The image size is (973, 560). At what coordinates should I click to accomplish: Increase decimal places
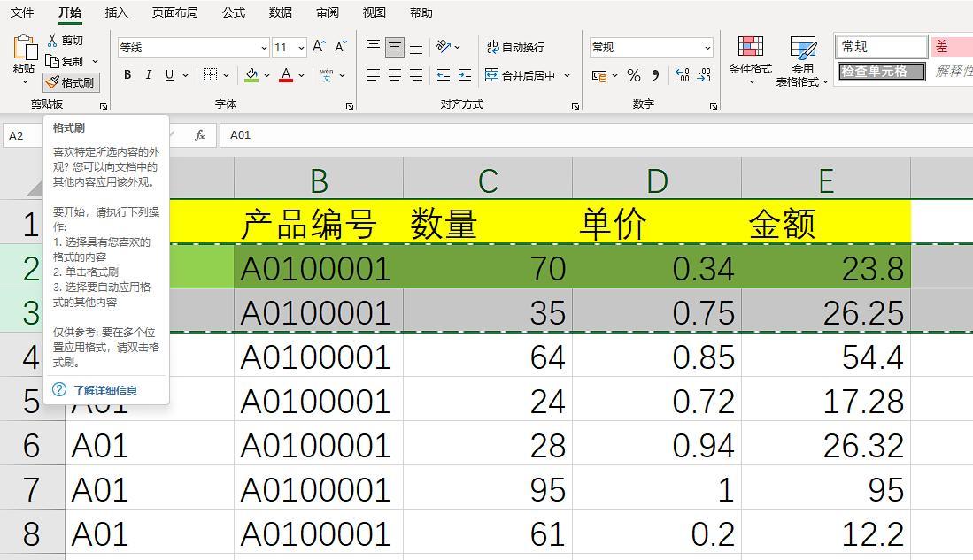[682, 76]
